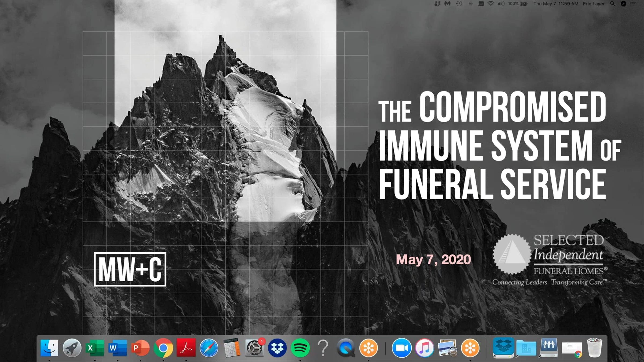Show battery status at 100%
Screen dimensions: 644x362
[518, 4]
